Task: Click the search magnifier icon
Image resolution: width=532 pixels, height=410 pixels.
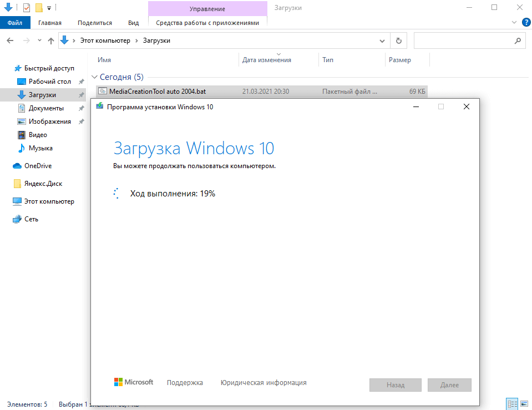Action: [x=518, y=41]
